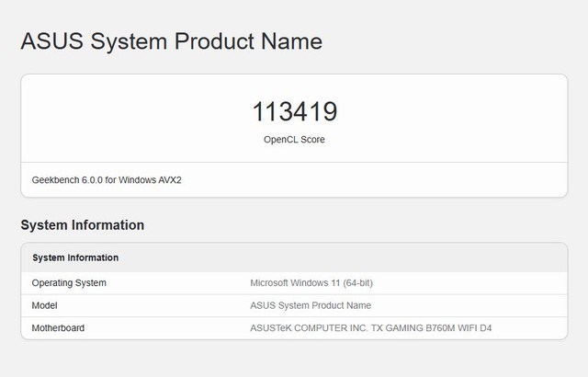Click the 113419 score number
The image size is (588, 377).
pyautogui.click(x=294, y=112)
